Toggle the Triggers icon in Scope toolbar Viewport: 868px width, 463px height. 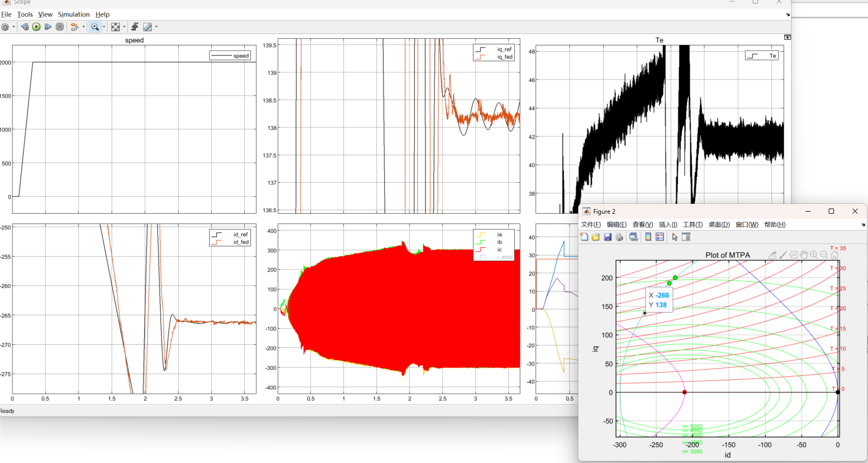[135, 27]
